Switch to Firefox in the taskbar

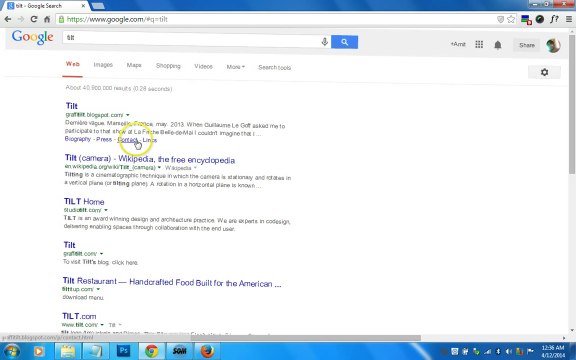[x=207, y=352]
